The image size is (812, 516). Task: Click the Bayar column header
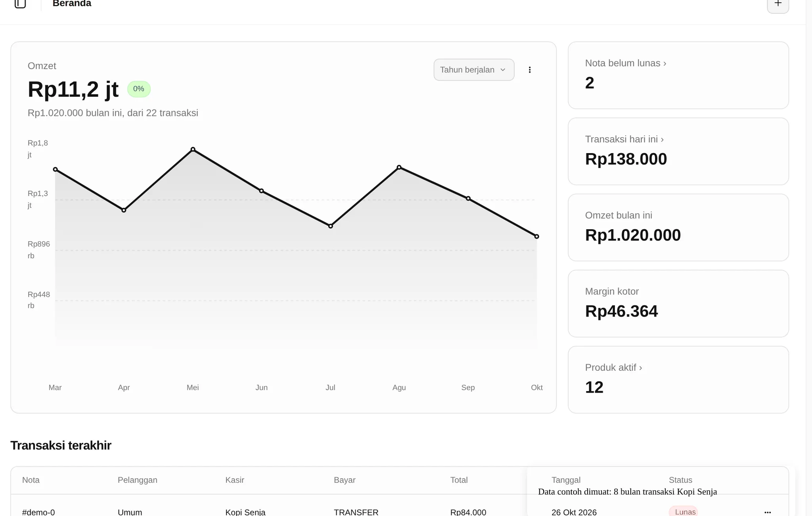tap(345, 480)
